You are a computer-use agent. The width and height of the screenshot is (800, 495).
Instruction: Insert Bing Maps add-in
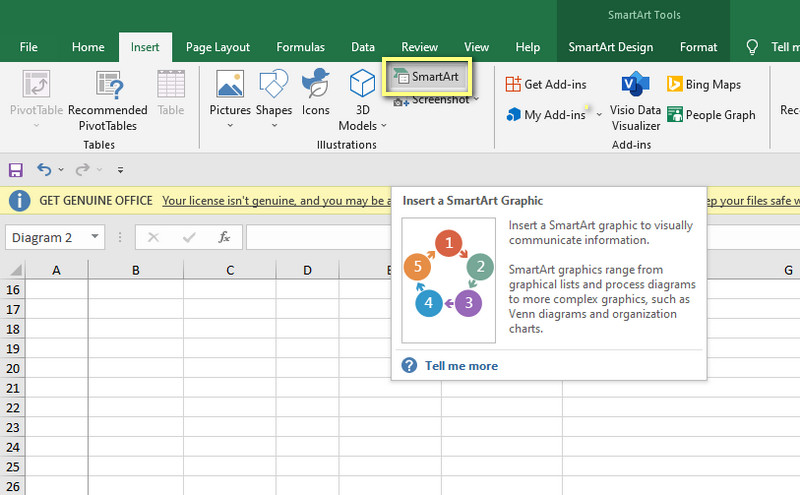(x=704, y=84)
